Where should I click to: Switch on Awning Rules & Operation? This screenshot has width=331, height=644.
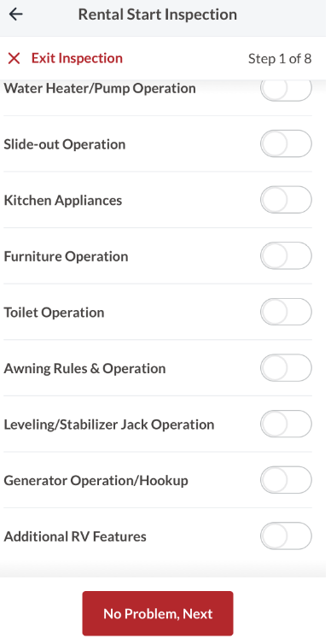286,368
